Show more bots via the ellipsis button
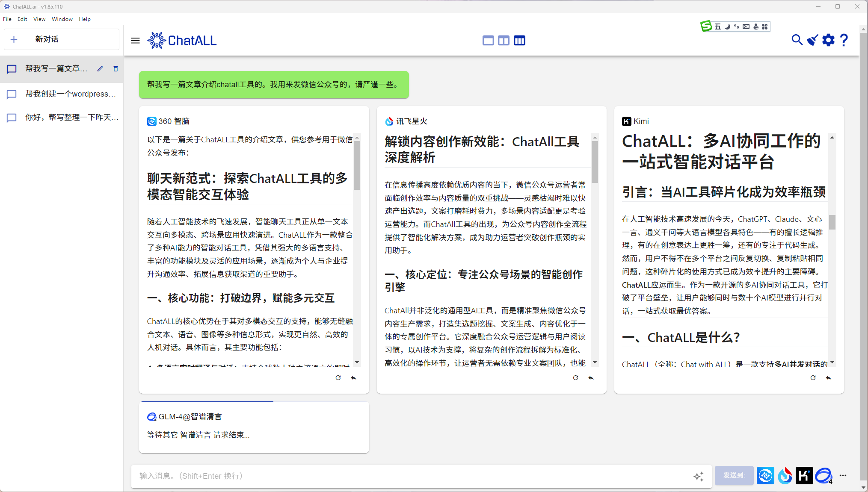The height and width of the screenshot is (492, 868). [843, 475]
